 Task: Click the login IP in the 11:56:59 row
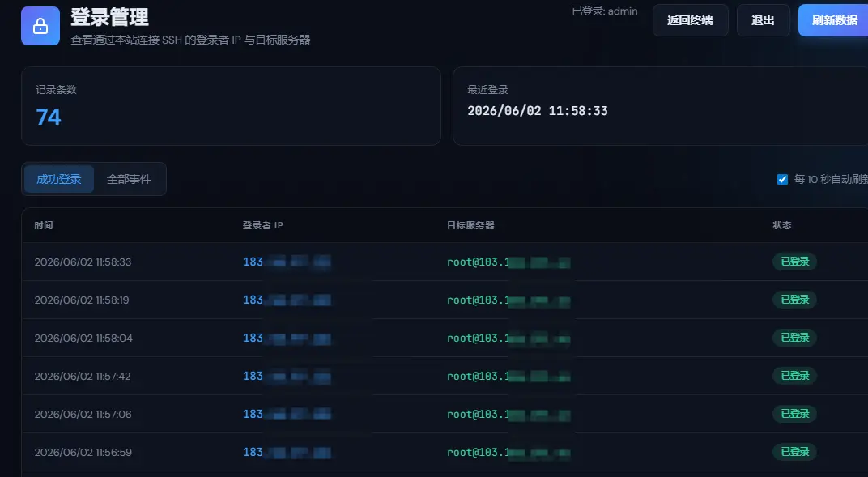tap(287, 453)
